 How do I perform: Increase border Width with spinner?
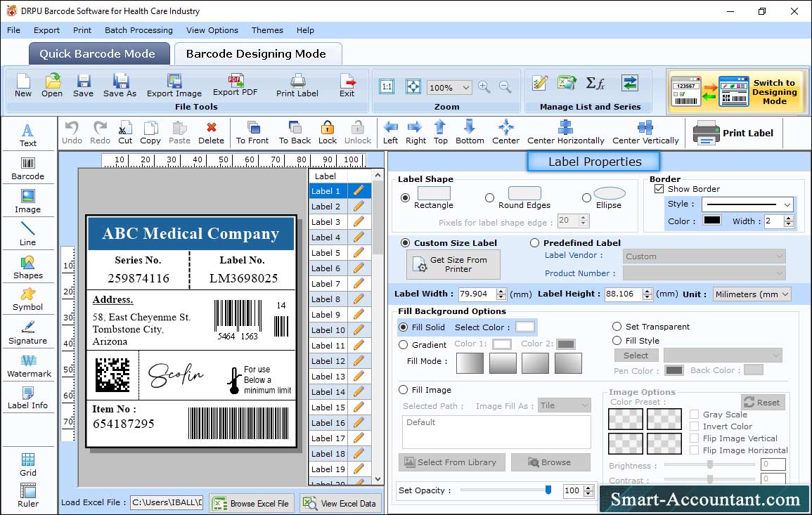[x=789, y=218]
